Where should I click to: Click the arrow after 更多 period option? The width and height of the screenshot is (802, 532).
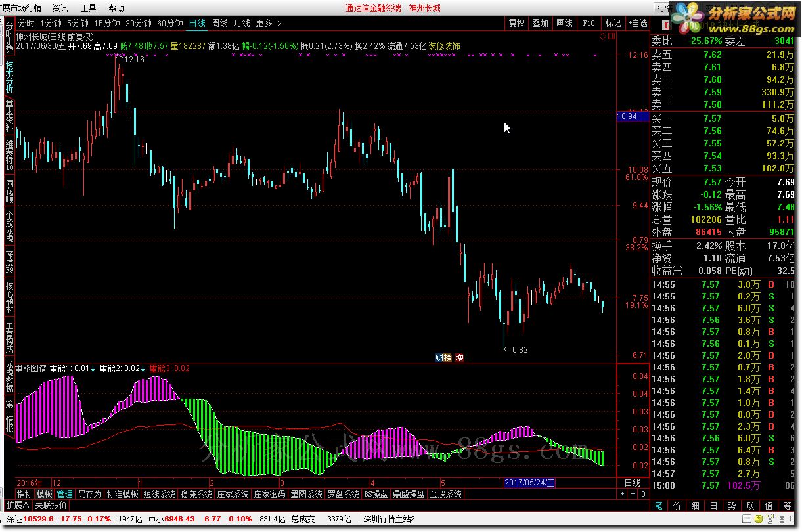point(280,23)
